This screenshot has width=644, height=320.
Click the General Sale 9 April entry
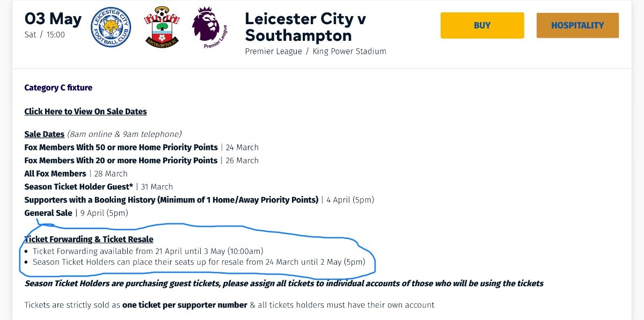click(76, 213)
